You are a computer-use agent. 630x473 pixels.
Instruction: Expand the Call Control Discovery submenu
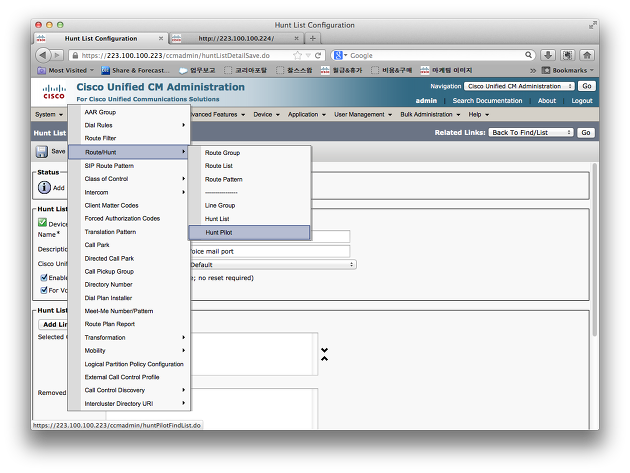click(129, 390)
